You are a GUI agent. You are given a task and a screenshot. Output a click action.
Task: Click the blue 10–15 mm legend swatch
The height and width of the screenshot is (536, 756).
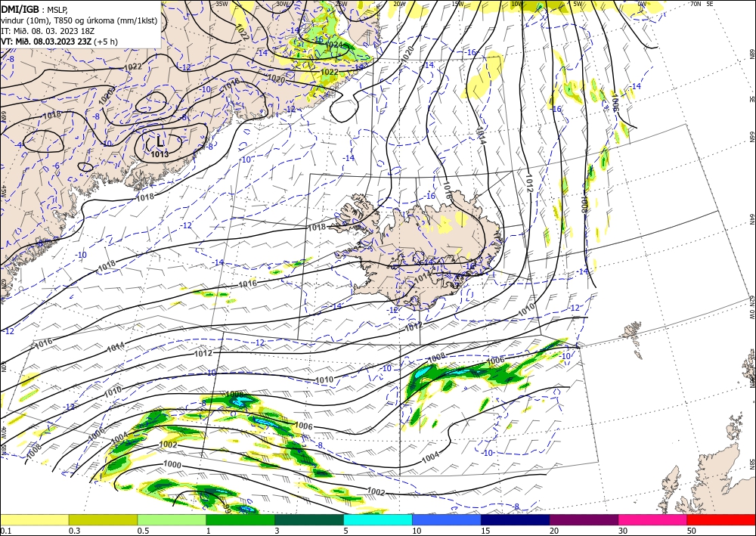click(447, 519)
